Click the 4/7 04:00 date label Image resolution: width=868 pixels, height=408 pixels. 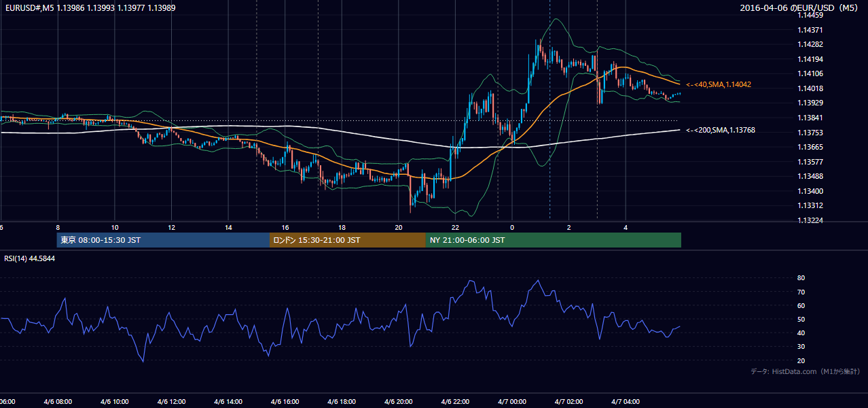click(626, 402)
